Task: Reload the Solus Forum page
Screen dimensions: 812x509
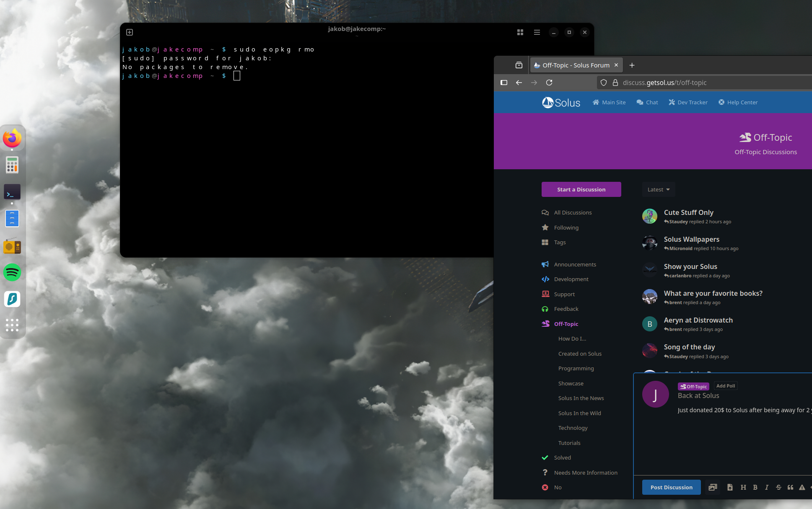Action: pyautogui.click(x=549, y=83)
